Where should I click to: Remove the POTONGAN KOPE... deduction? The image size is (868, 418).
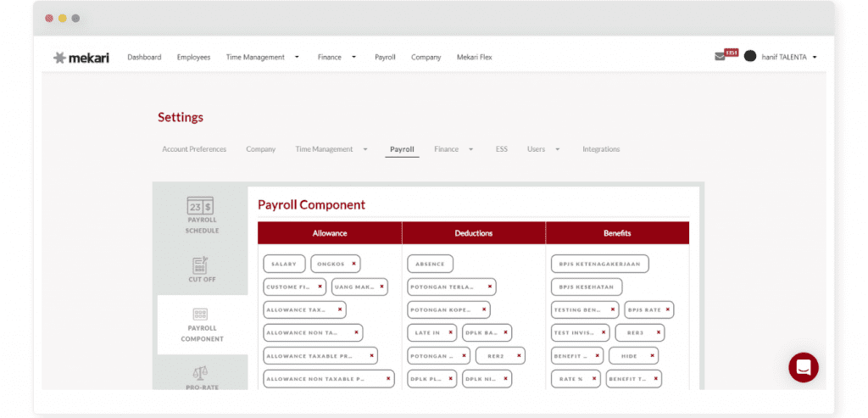(484, 309)
